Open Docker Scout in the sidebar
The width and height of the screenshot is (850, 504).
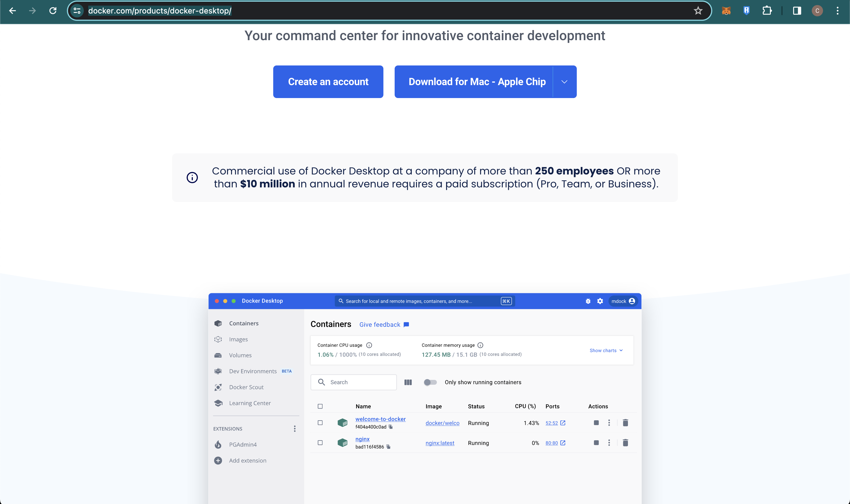click(246, 387)
